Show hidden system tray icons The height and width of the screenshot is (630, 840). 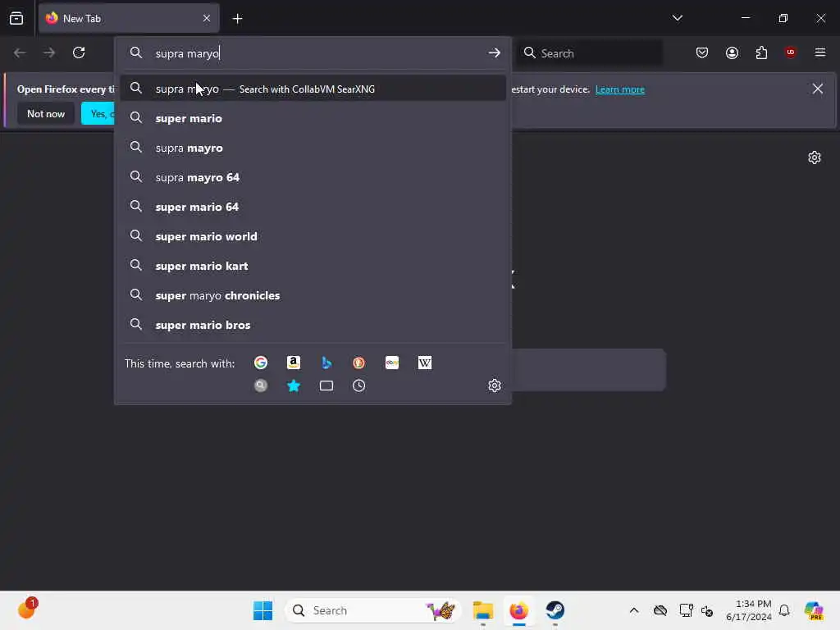pos(634,610)
